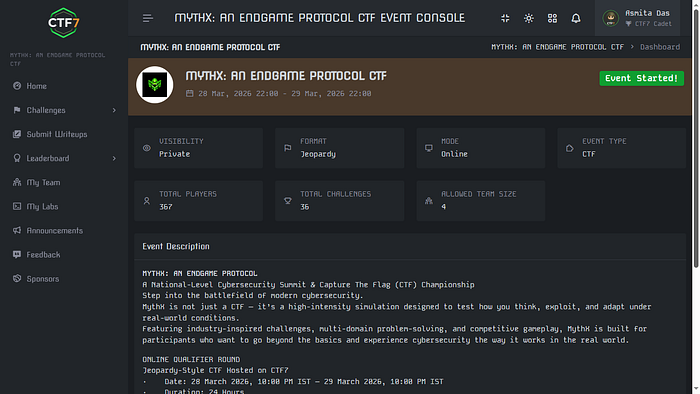Click the Visibility eye icon

click(x=146, y=148)
